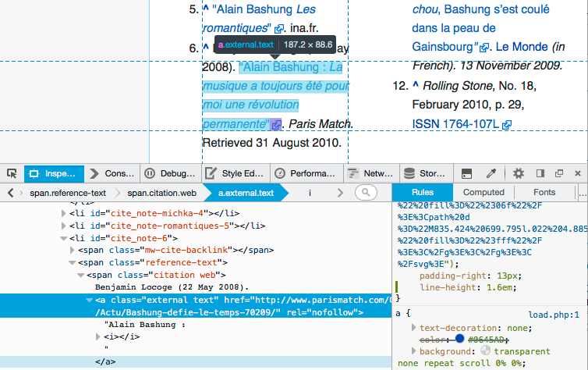Collapse the cite_note-6 list item
Screen dimensions: 588x370
tap(64, 238)
